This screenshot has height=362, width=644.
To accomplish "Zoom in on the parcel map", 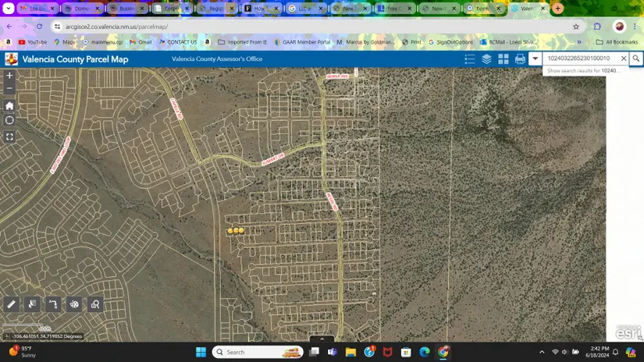I will coord(9,76).
